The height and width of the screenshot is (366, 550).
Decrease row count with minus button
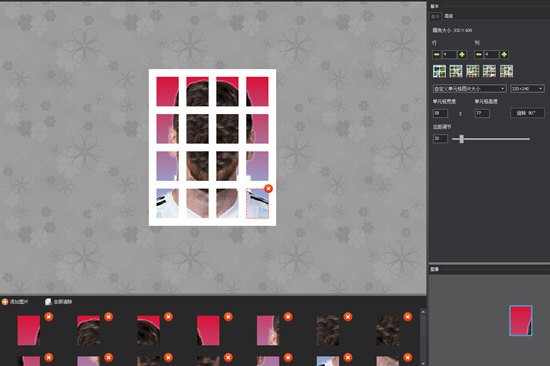pos(437,54)
